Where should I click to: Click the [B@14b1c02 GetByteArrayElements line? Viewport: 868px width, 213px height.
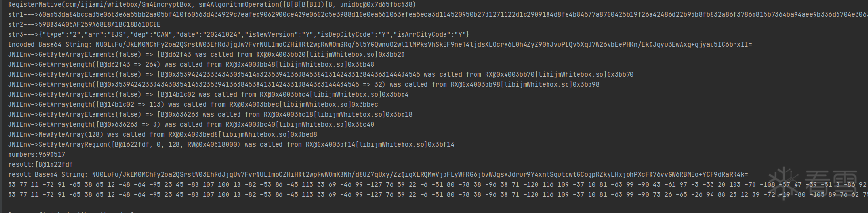208,94
